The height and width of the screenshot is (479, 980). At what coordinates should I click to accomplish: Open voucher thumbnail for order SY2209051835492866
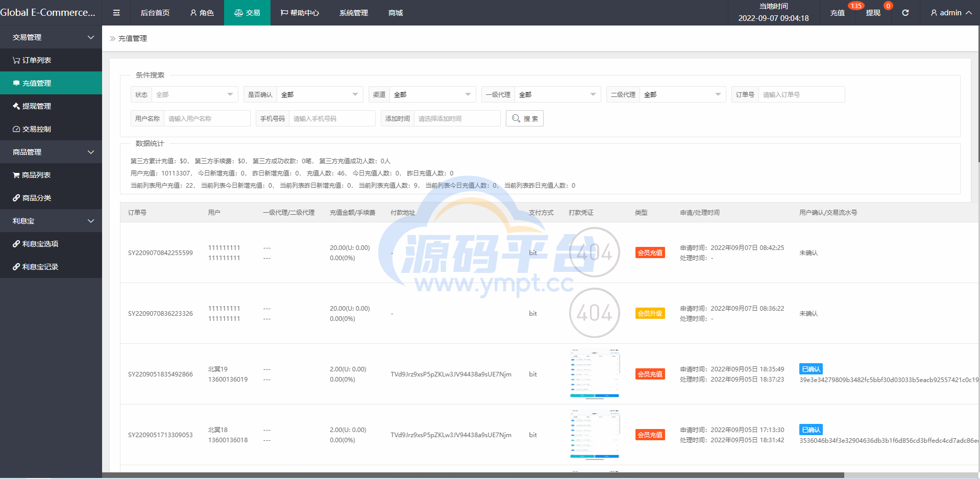coord(595,373)
